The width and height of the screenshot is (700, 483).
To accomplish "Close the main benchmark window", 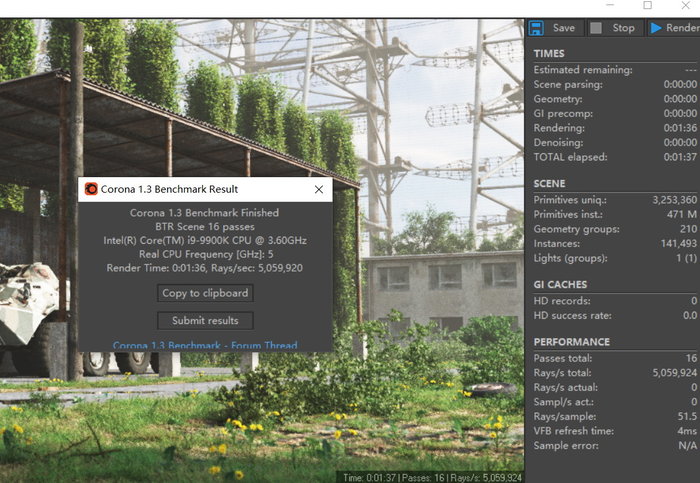I will [686, 5].
